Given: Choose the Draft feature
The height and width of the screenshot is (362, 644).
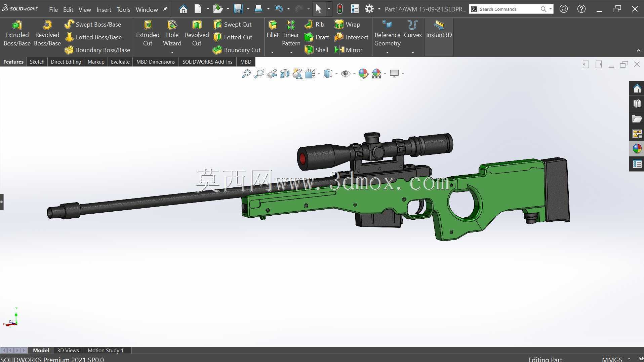Looking at the screenshot, I should pyautogui.click(x=316, y=37).
